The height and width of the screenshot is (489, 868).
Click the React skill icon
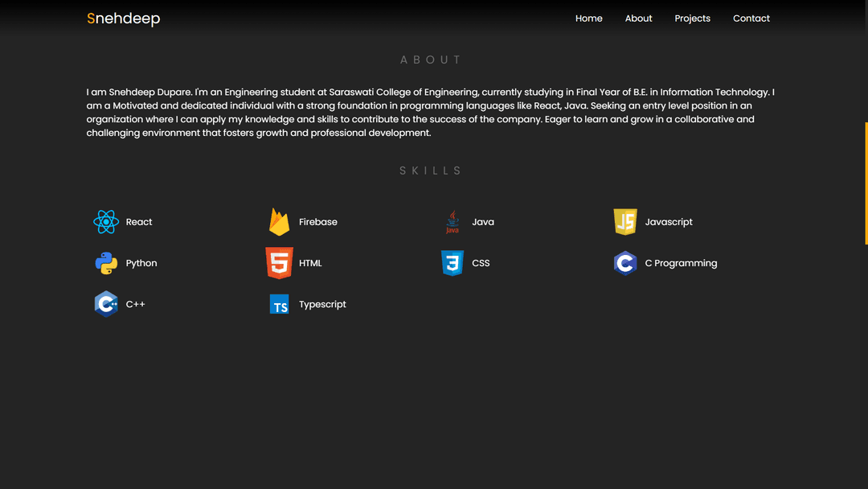click(x=106, y=222)
